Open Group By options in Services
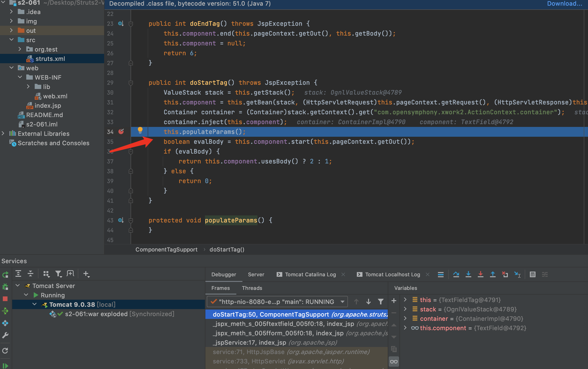The image size is (588, 369). (46, 274)
